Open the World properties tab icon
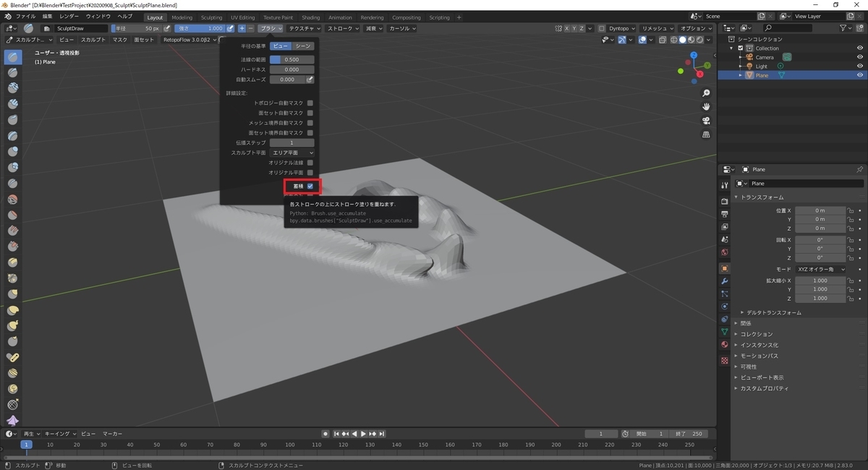The height and width of the screenshot is (470, 868). coord(724,252)
